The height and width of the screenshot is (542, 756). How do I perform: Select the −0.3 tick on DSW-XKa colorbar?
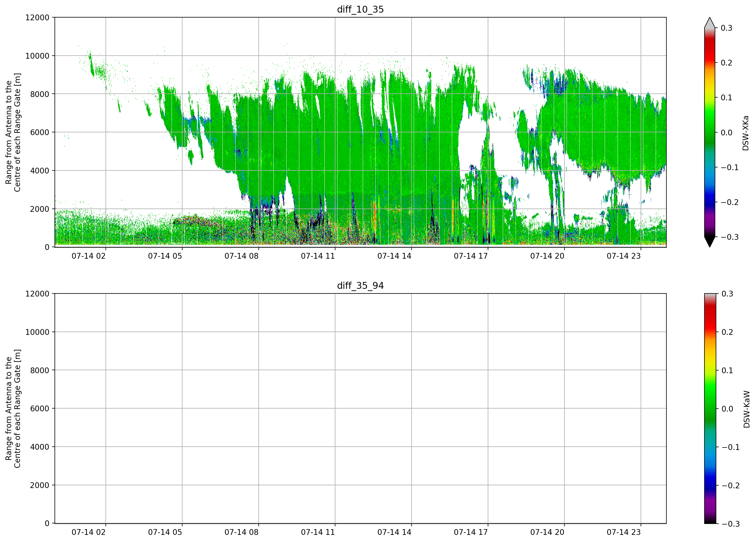[x=730, y=237]
